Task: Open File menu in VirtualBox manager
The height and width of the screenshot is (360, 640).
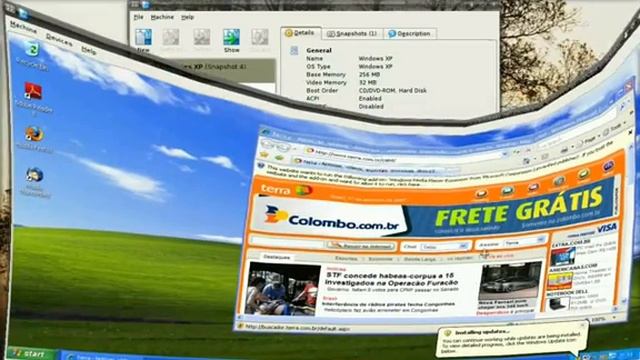Action: tap(139, 17)
